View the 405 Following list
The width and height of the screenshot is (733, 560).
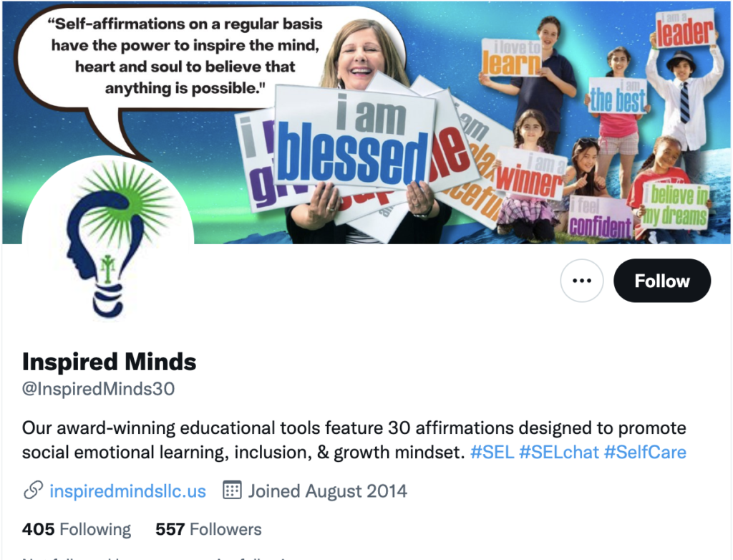[x=77, y=529]
